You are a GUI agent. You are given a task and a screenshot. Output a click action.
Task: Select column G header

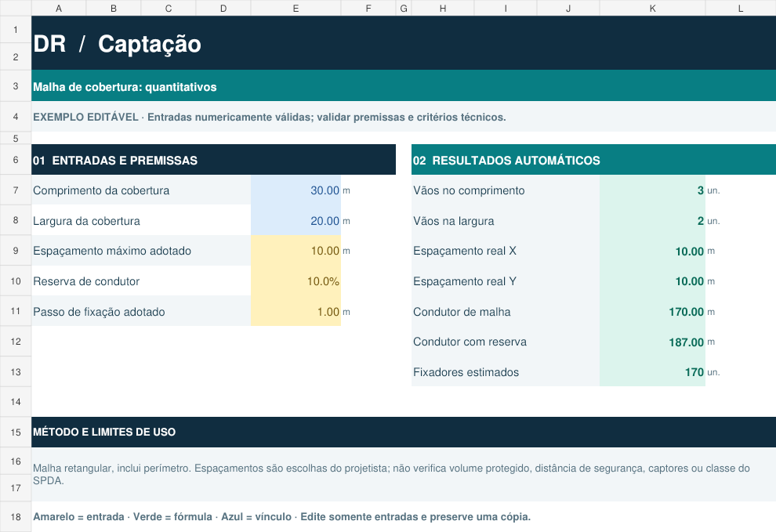click(404, 8)
